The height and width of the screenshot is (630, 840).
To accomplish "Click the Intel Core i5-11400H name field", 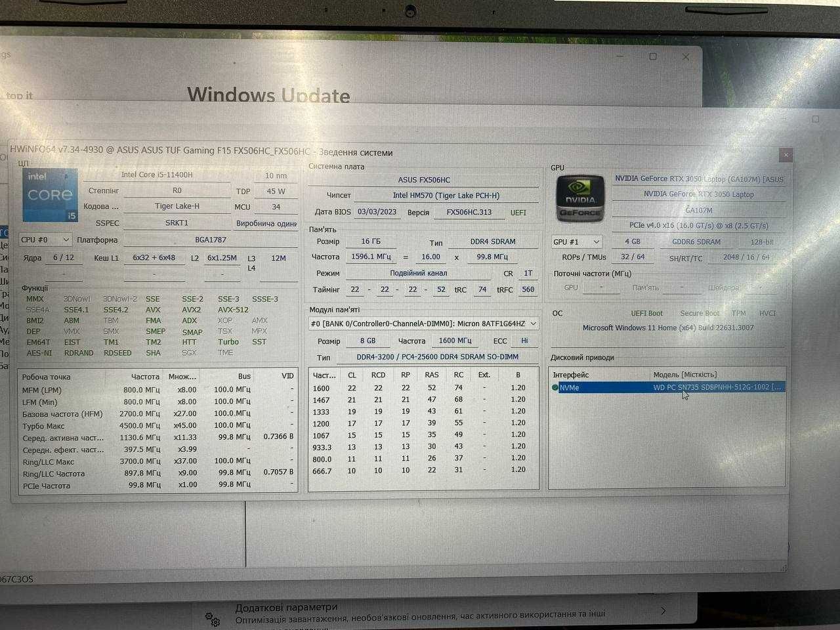I will [x=157, y=175].
